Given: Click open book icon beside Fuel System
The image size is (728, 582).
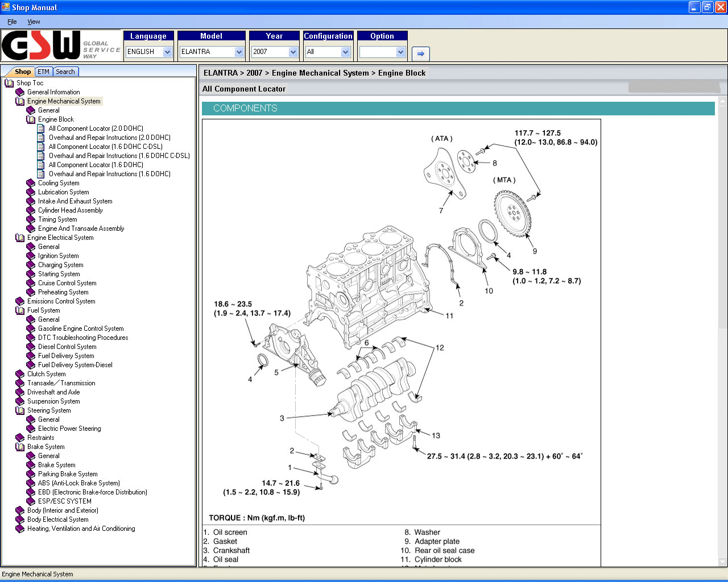Looking at the screenshot, I should 20,310.
